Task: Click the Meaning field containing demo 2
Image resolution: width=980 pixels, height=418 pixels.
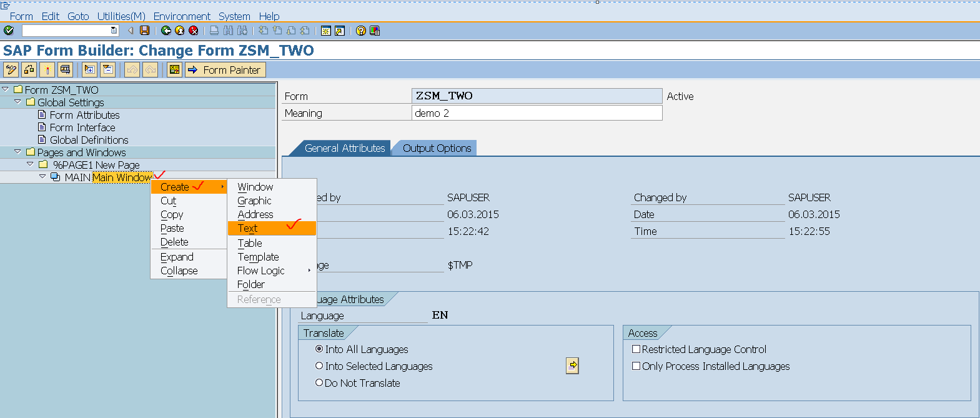Action: (x=537, y=112)
